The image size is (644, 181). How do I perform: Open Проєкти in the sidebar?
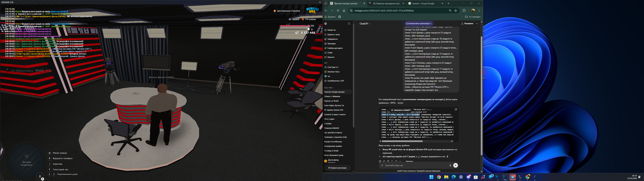[338, 57]
